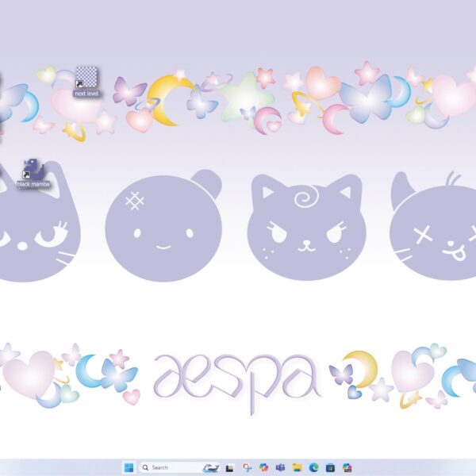Launch Microsoft Teams from the taskbar
Viewport: 476px width, 476px height.
[x=280, y=468]
